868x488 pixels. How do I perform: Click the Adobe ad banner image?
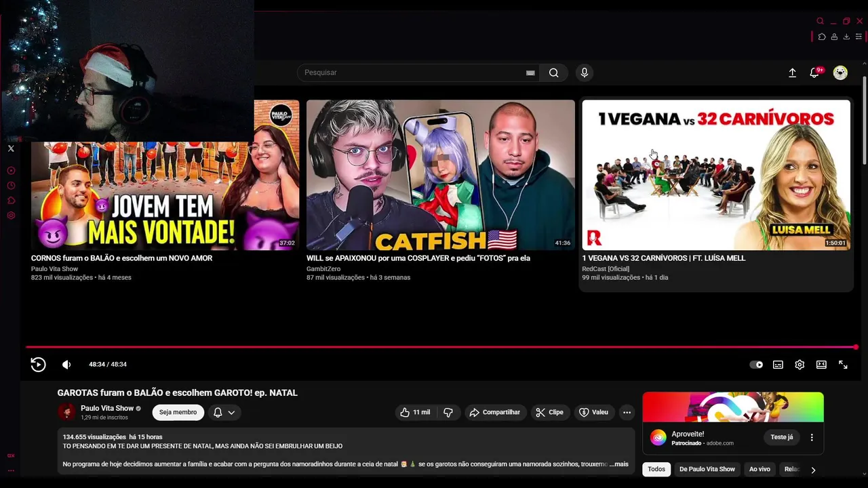(x=733, y=407)
